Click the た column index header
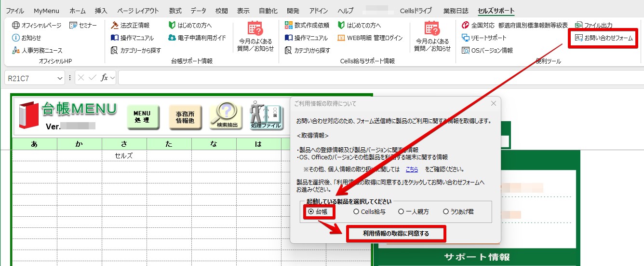 click(169, 143)
